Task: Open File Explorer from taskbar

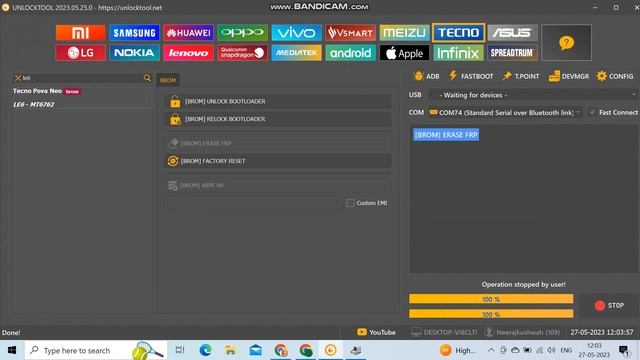Action: tap(231, 350)
